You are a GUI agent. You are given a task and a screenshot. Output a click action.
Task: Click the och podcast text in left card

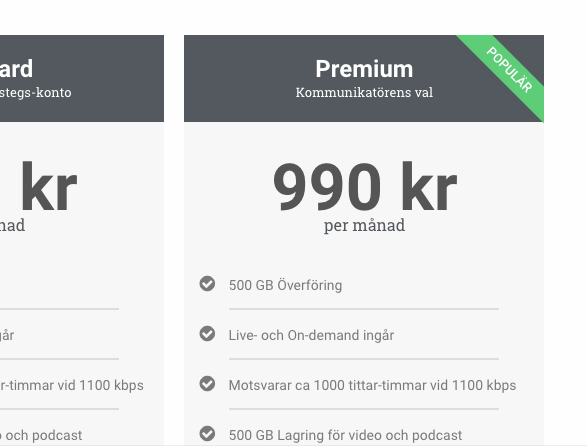click(x=41, y=435)
